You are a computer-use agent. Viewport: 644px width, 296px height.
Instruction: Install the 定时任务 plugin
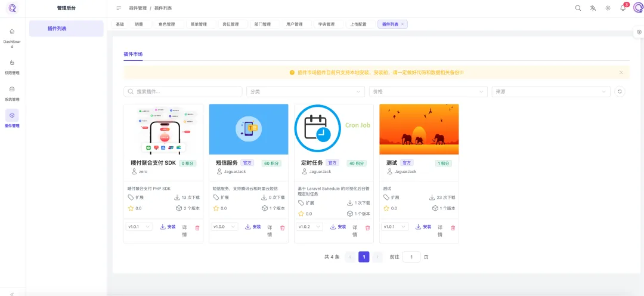(x=338, y=227)
